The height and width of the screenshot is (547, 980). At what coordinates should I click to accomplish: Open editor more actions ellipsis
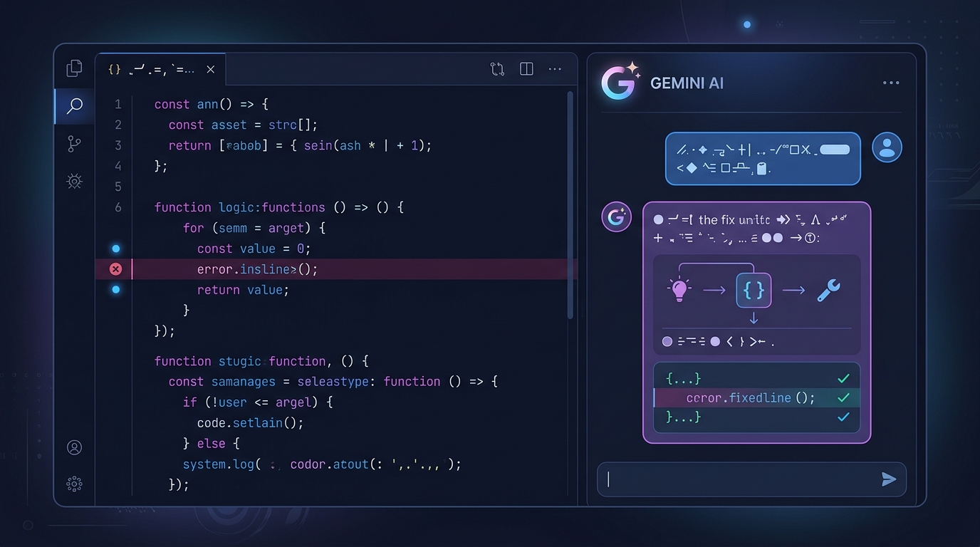coord(555,69)
